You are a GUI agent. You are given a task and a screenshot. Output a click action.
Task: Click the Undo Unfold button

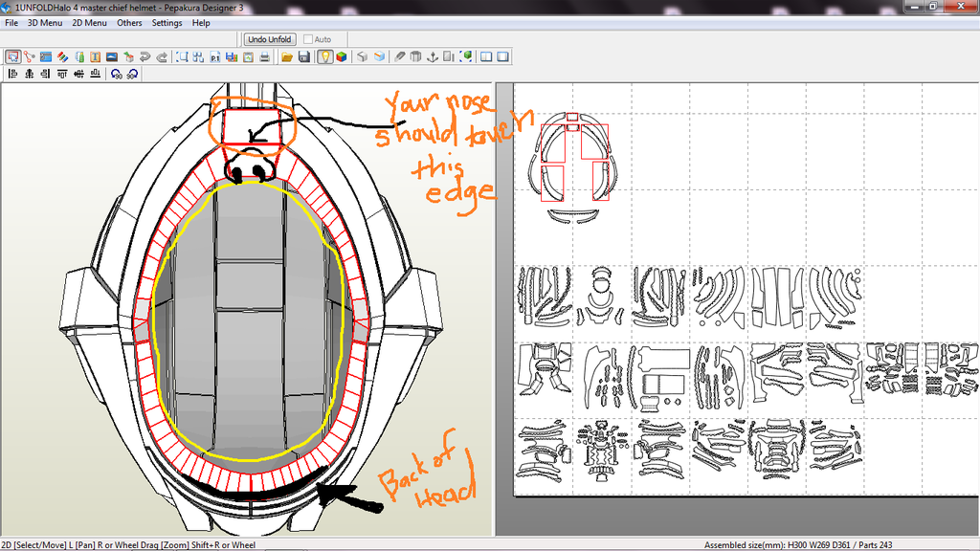tap(269, 39)
